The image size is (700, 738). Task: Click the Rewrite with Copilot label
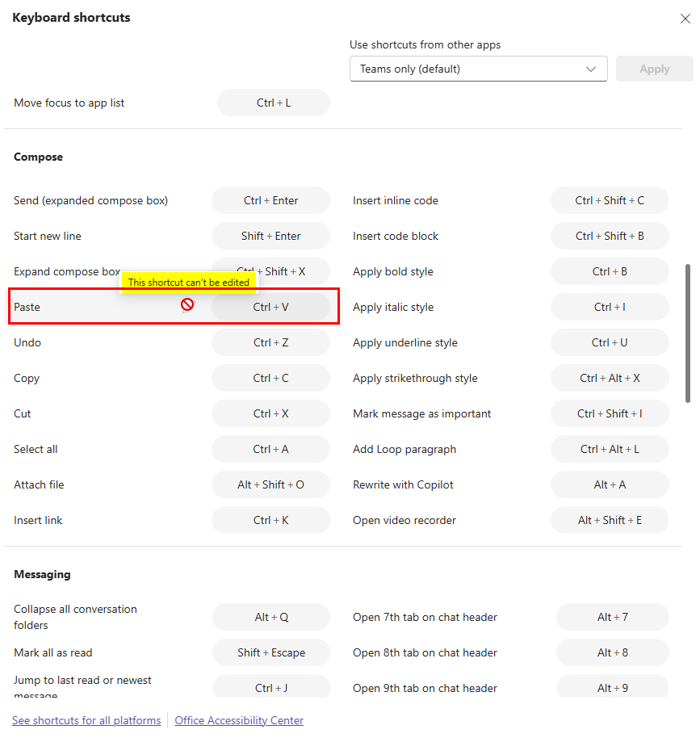coord(403,484)
